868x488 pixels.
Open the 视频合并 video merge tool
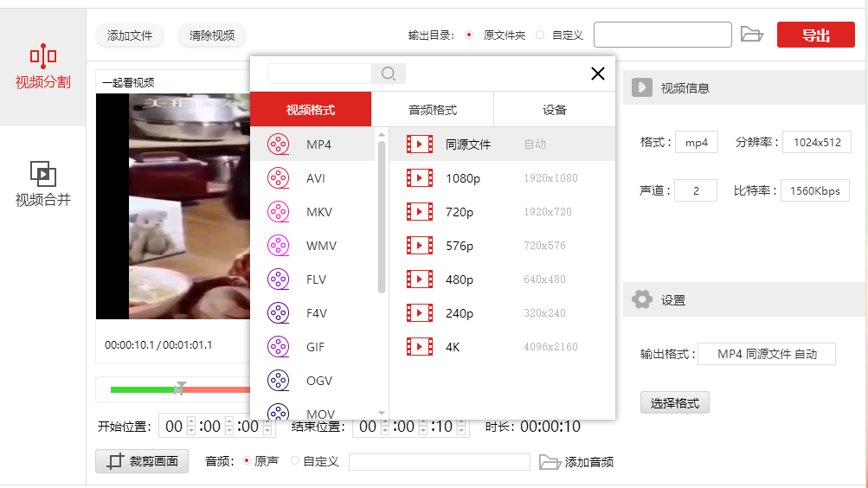click(42, 184)
